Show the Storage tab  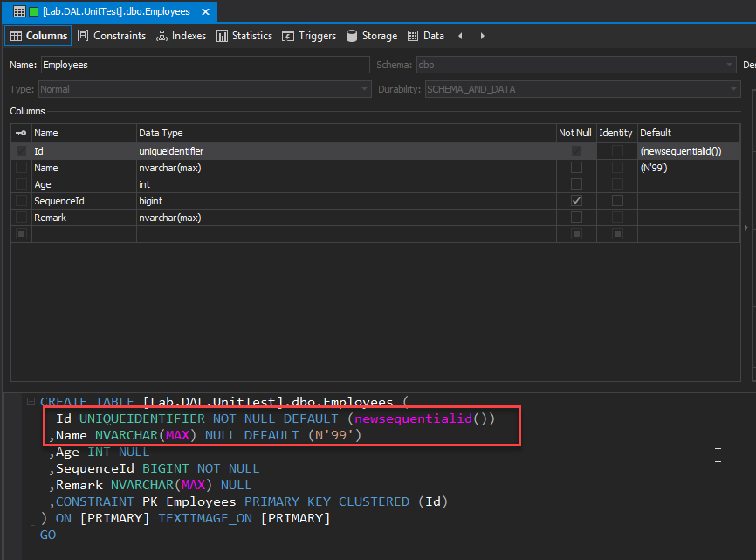372,36
